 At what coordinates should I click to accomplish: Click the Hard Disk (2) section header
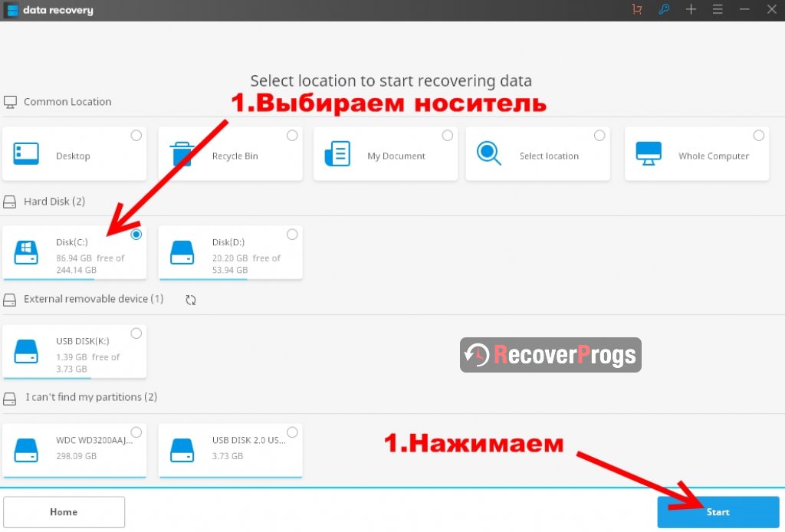tap(54, 202)
